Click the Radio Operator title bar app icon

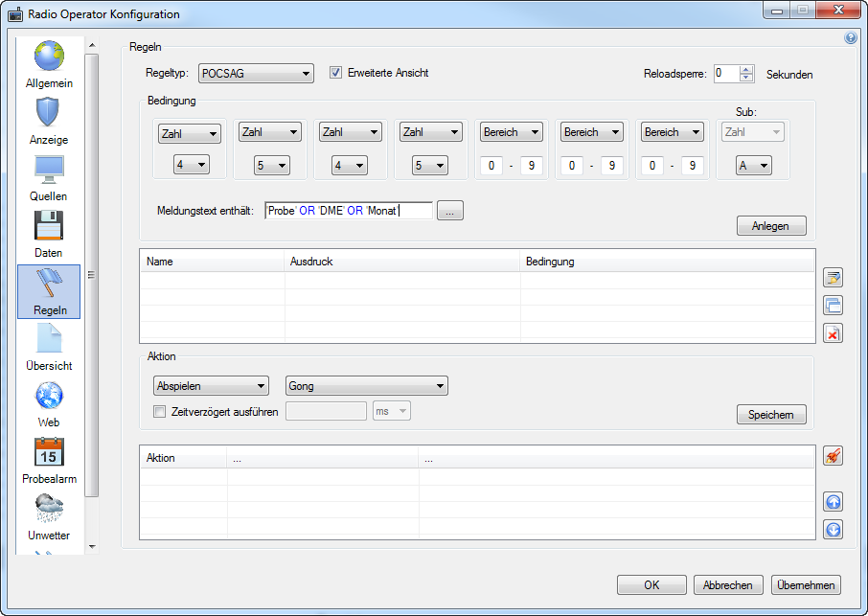click(x=15, y=13)
